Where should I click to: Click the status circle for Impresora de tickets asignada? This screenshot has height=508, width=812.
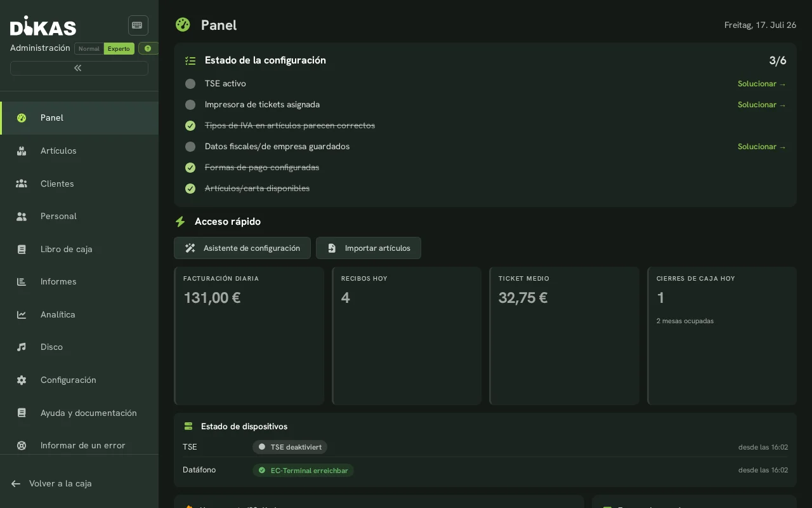190,105
